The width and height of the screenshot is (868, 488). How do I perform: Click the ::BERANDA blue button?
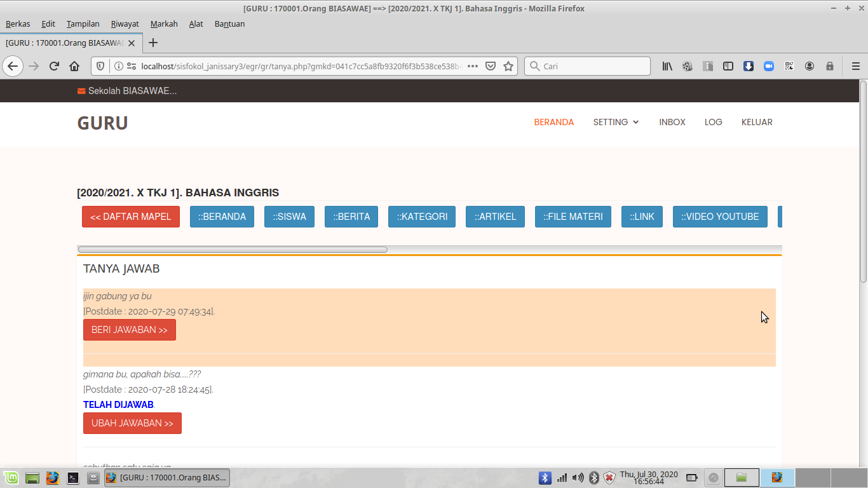(x=222, y=217)
